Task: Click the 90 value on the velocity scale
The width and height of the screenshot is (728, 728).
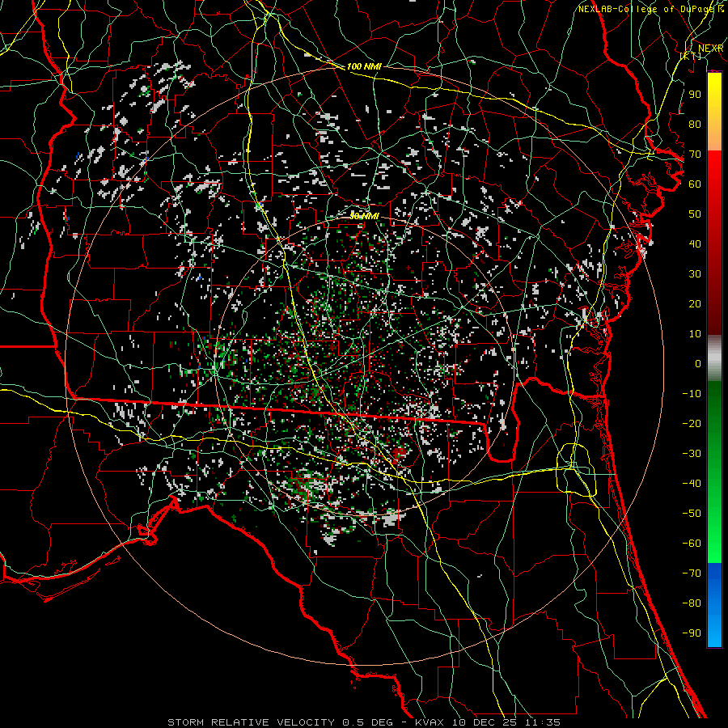Action: [x=695, y=95]
